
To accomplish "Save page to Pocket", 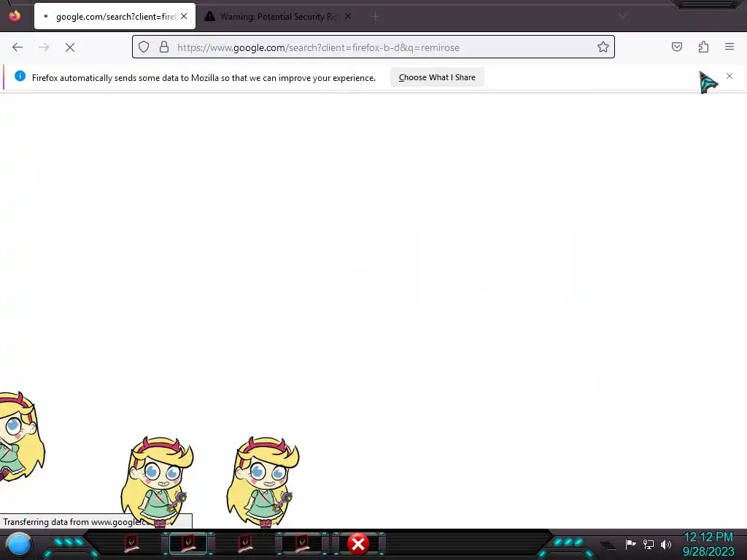I will coord(677,47).
